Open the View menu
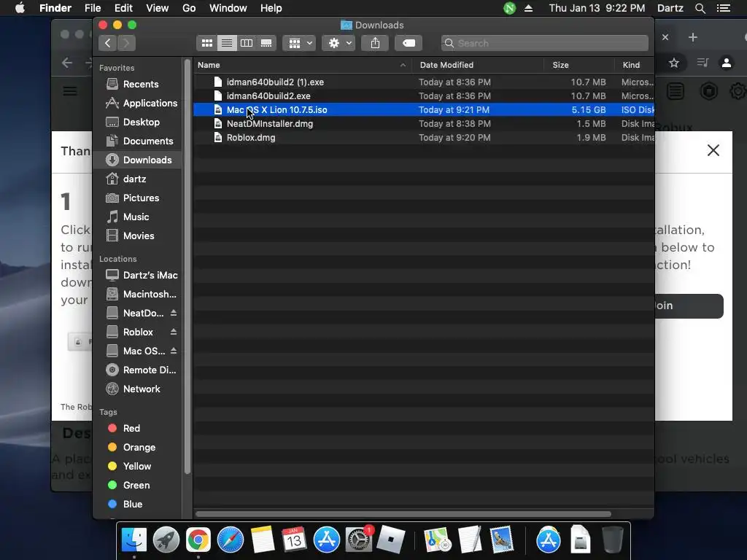 (158, 8)
